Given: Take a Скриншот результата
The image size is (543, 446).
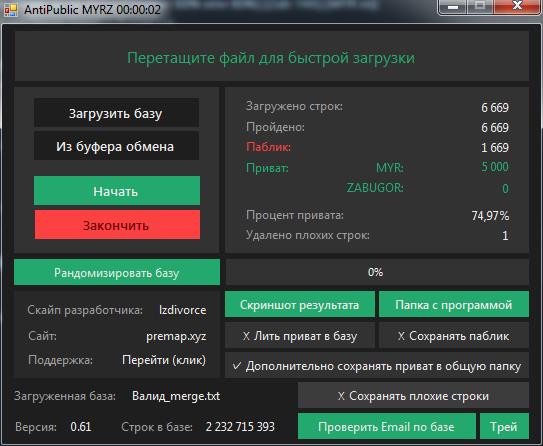Looking at the screenshot, I should (300, 304).
